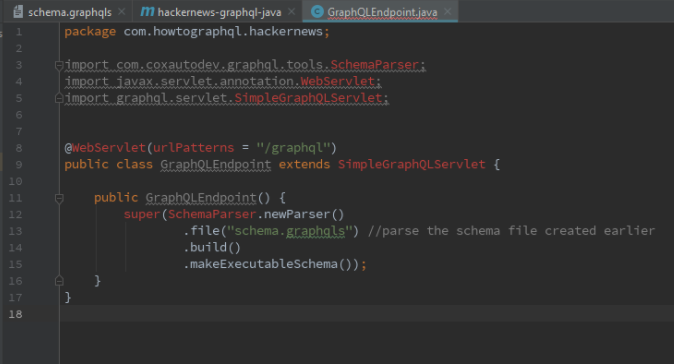
Task: Click the unresolved SchemaParser import on line 3
Action: [x=374, y=64]
